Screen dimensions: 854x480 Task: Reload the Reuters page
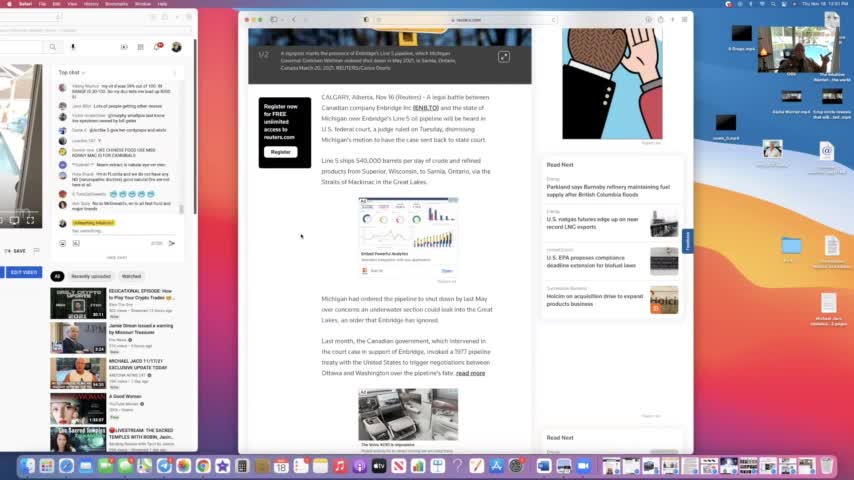coord(553,20)
